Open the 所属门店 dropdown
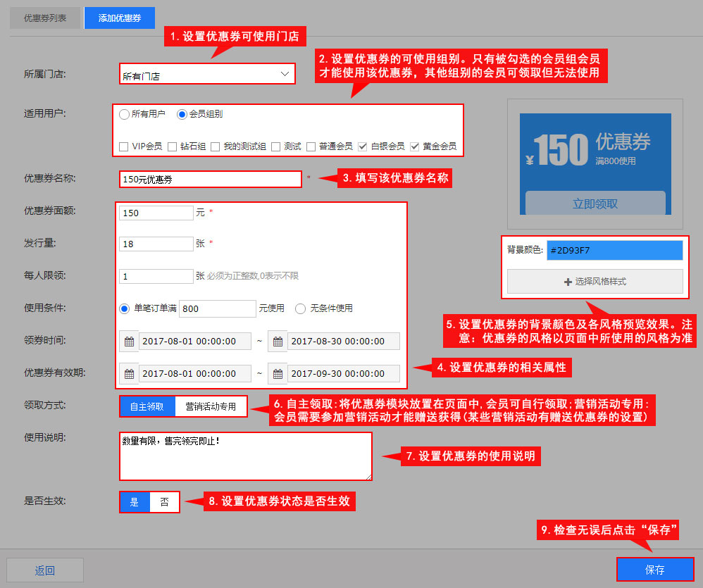The height and width of the screenshot is (588, 703). pos(207,74)
